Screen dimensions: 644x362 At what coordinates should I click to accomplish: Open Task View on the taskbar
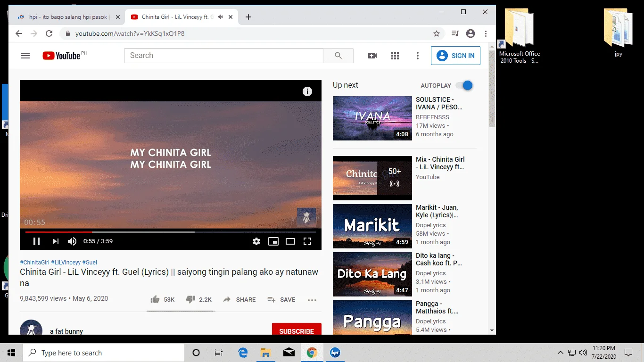click(x=219, y=353)
